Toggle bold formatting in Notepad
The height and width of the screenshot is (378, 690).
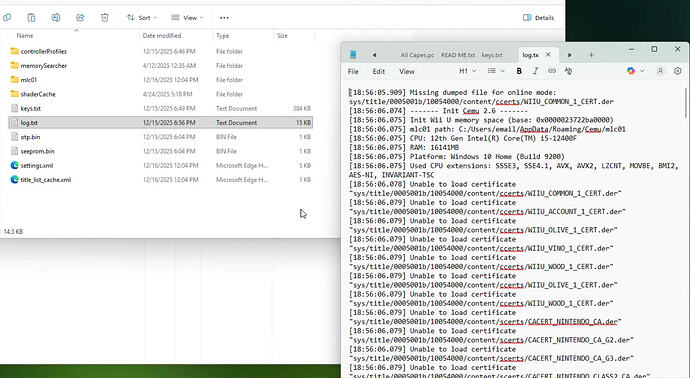[x=519, y=71]
